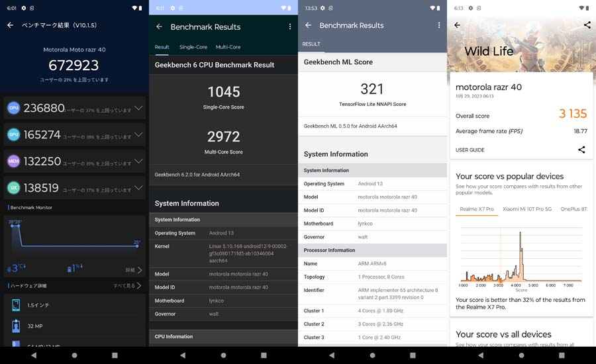Open すべて見る to view all hardware
Image resolution: width=596 pixels, height=364 pixels.
point(127,285)
